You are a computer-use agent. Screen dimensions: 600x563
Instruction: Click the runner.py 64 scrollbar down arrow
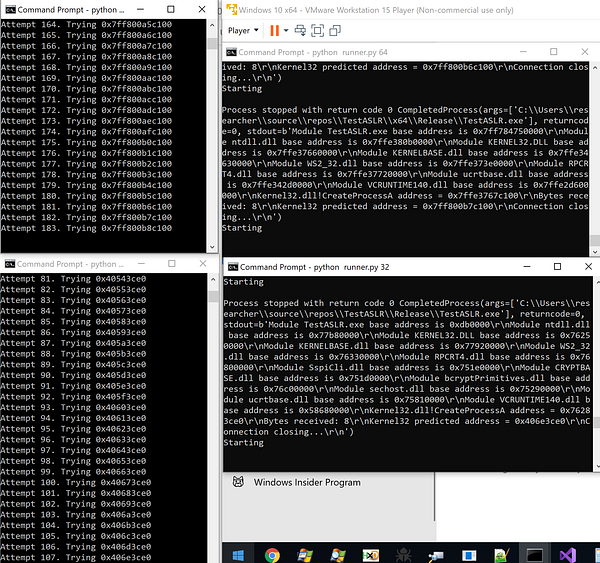[x=595, y=251]
